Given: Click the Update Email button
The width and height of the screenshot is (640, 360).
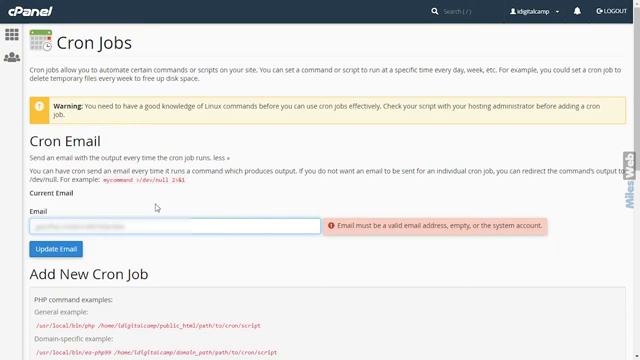Looking at the screenshot, I should coord(56,249).
